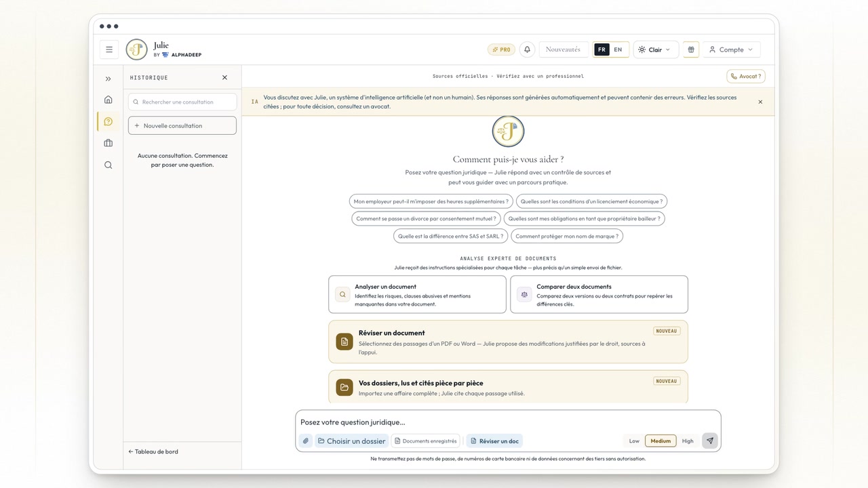Click Réviser un doc button
The width and height of the screenshot is (868, 488).
[494, 441]
